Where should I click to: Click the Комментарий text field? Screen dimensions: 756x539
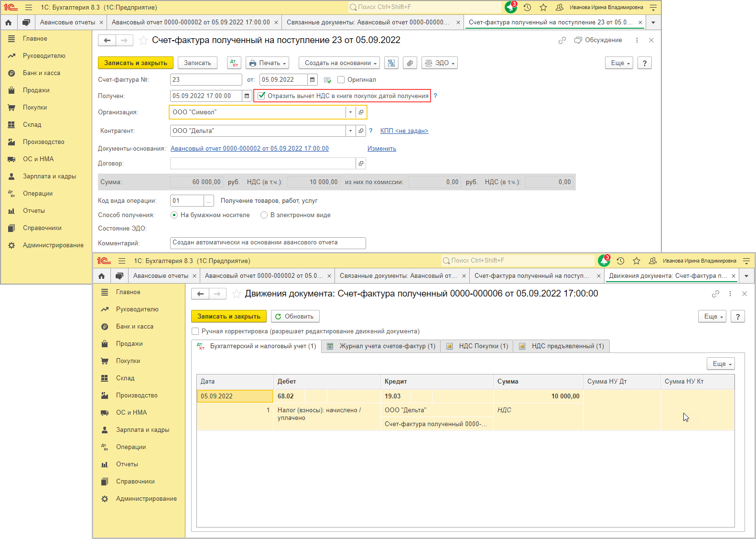268,243
